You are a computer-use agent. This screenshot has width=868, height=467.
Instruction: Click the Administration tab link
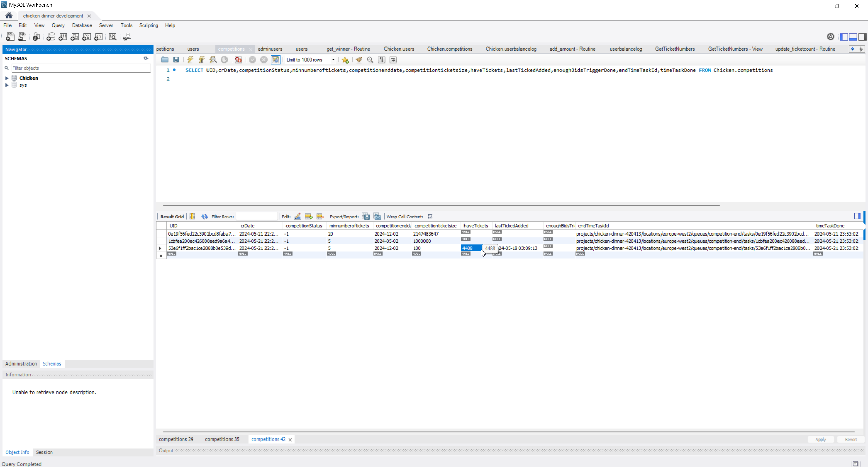point(21,363)
